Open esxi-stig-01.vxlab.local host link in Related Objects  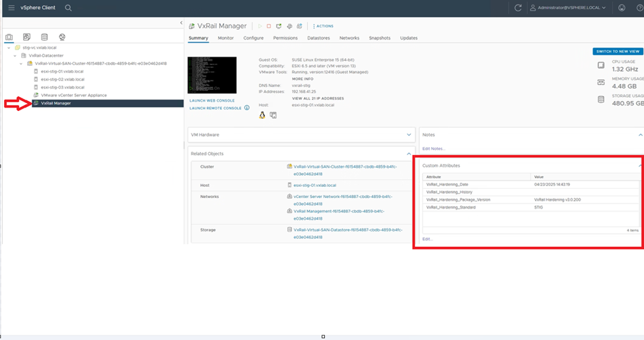(314, 186)
